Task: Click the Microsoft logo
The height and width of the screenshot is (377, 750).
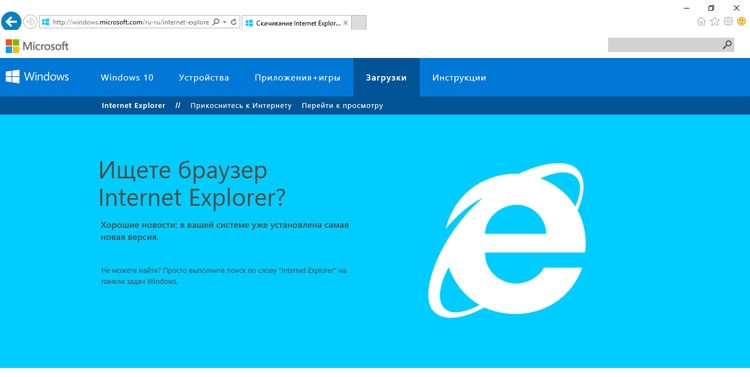Action: tap(37, 46)
